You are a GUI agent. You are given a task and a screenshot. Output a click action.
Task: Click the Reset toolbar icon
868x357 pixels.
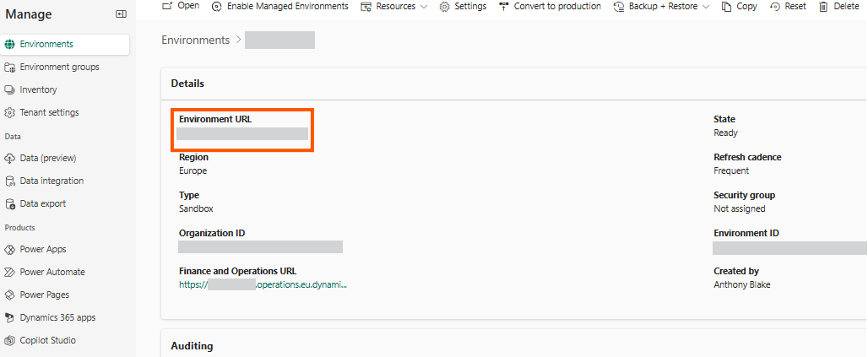click(775, 7)
